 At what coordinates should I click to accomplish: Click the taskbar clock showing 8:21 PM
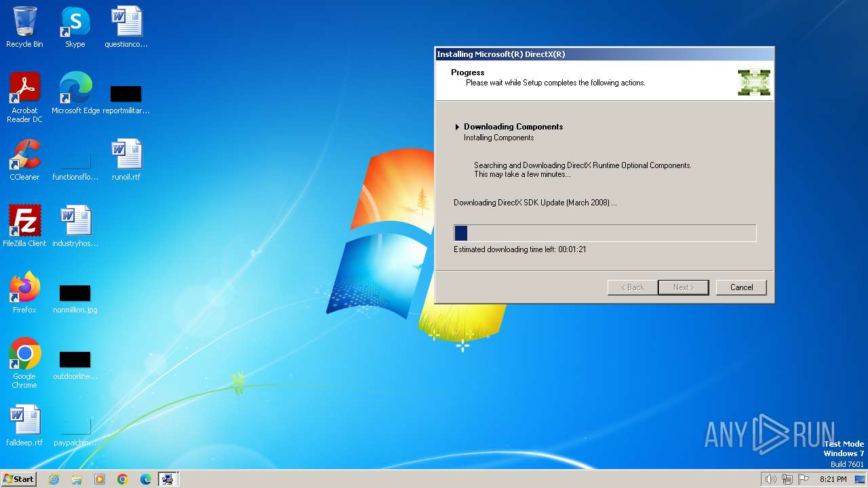(x=833, y=479)
